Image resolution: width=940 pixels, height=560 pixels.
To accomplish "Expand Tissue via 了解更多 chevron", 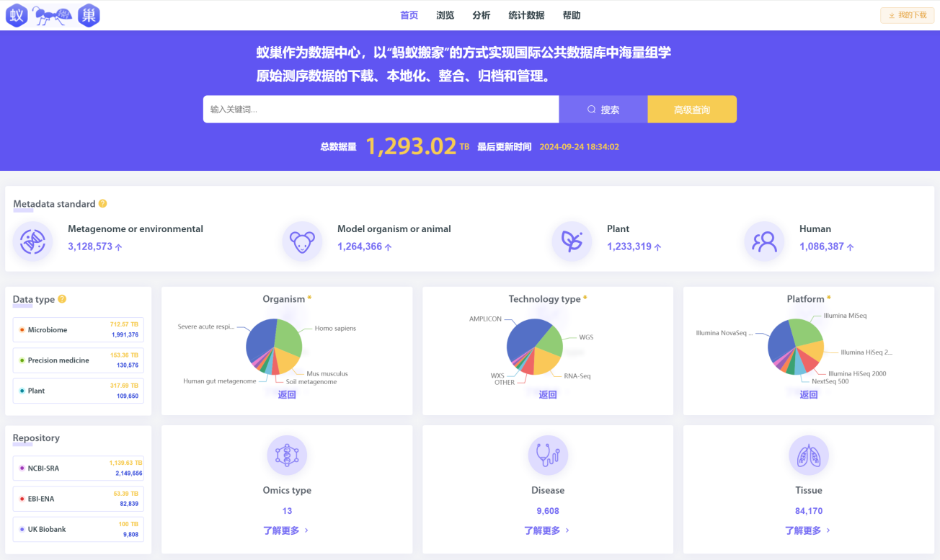I will click(x=828, y=530).
